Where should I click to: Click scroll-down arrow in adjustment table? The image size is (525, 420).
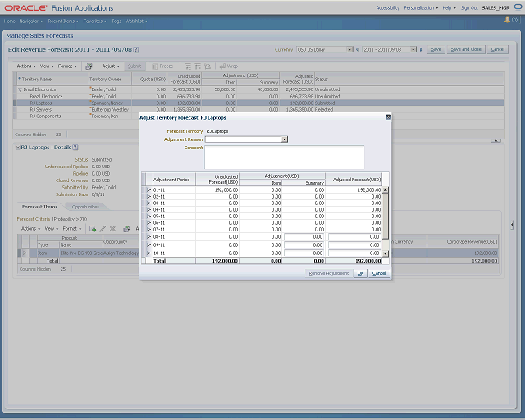[386, 253]
